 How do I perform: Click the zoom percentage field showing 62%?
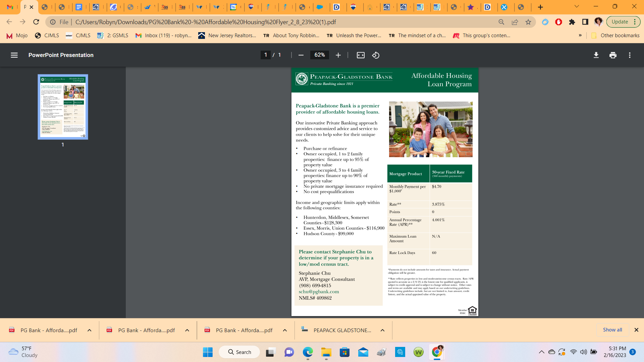pyautogui.click(x=320, y=55)
